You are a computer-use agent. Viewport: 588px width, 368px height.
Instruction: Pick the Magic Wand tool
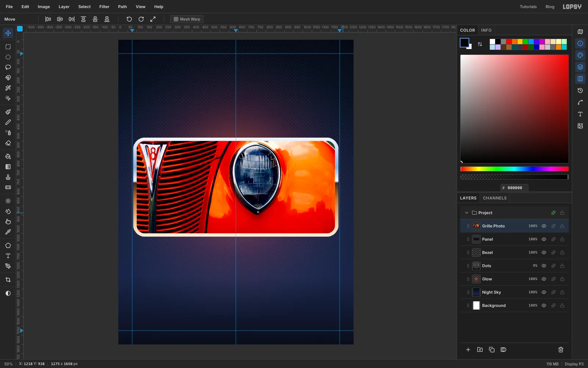coord(8,88)
